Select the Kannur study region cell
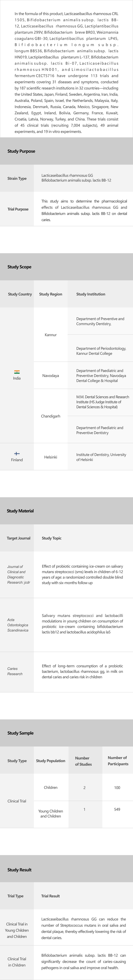This screenshot has width=133, height=980. click(51, 335)
